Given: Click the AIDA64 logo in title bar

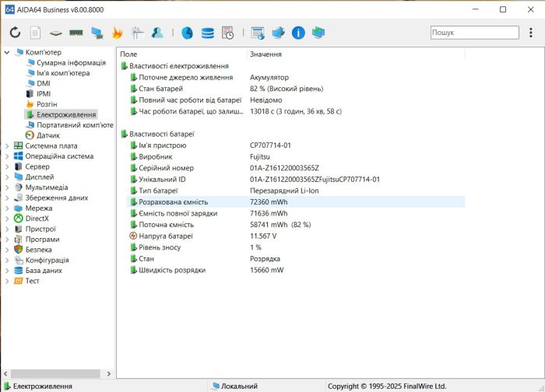Looking at the screenshot, I should [x=9, y=9].
